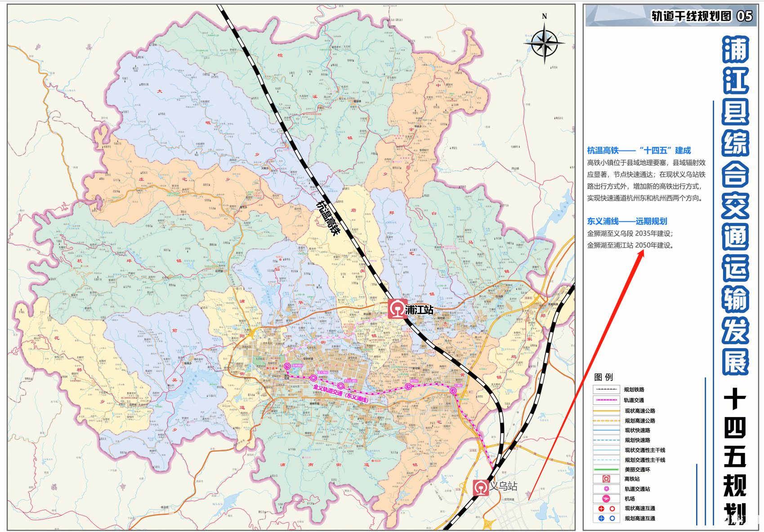This screenshot has width=764, height=532.
Task: Click the 现状高速公路 yellow line swatch
Action: click(x=606, y=411)
